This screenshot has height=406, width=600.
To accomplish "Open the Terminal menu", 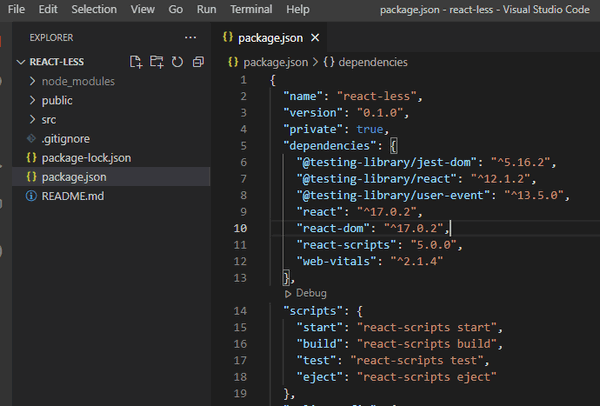I will [251, 9].
